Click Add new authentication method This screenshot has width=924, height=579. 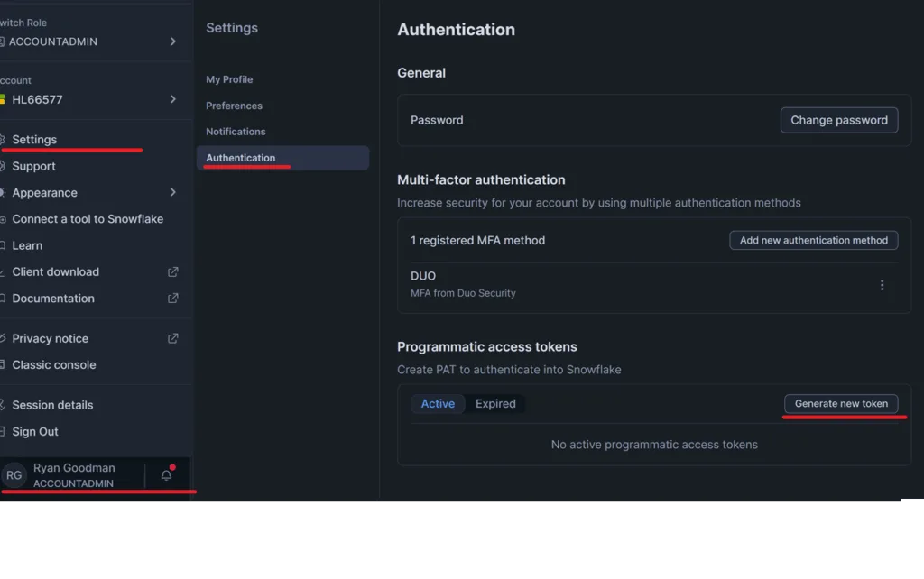point(813,240)
